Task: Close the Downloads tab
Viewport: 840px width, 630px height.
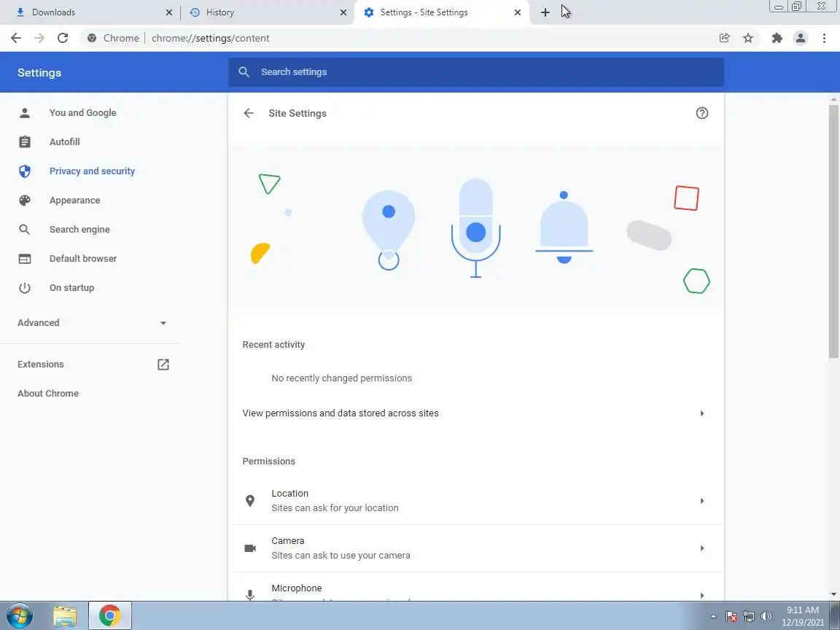Action: click(x=168, y=12)
